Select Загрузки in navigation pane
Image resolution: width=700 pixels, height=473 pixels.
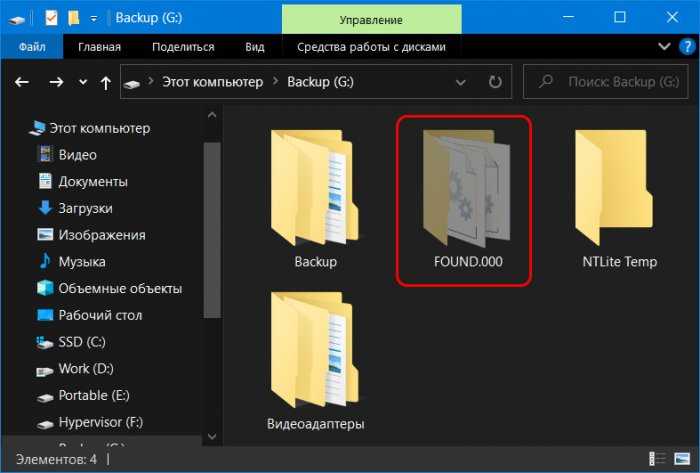pyautogui.click(x=75, y=208)
